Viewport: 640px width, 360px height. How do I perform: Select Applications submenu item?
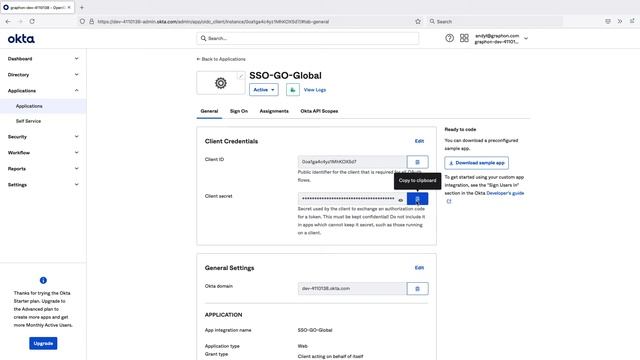(x=43, y=106)
